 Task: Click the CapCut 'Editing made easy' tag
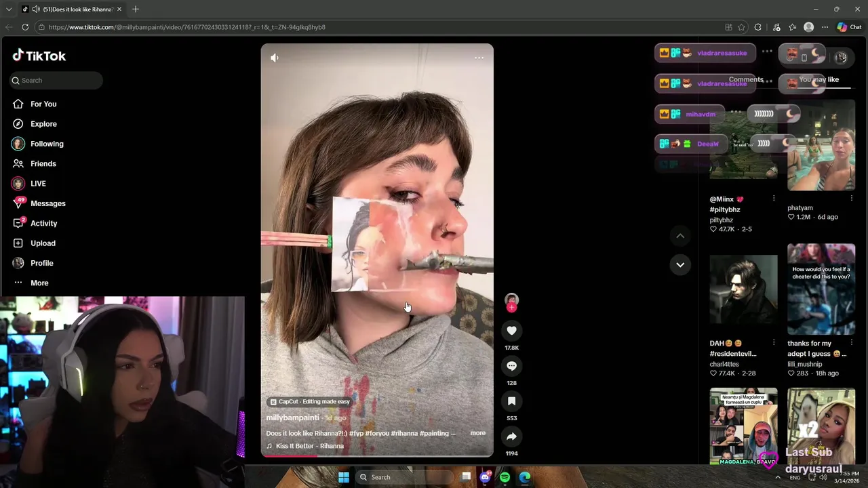(x=310, y=401)
